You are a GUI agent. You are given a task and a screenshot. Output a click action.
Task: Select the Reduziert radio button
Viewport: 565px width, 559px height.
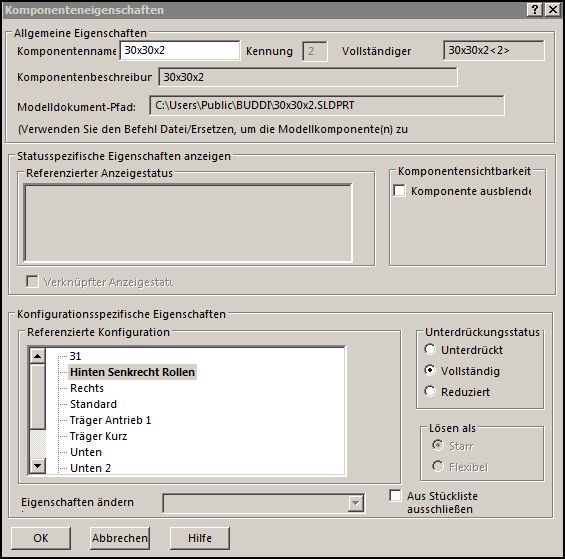point(430,391)
